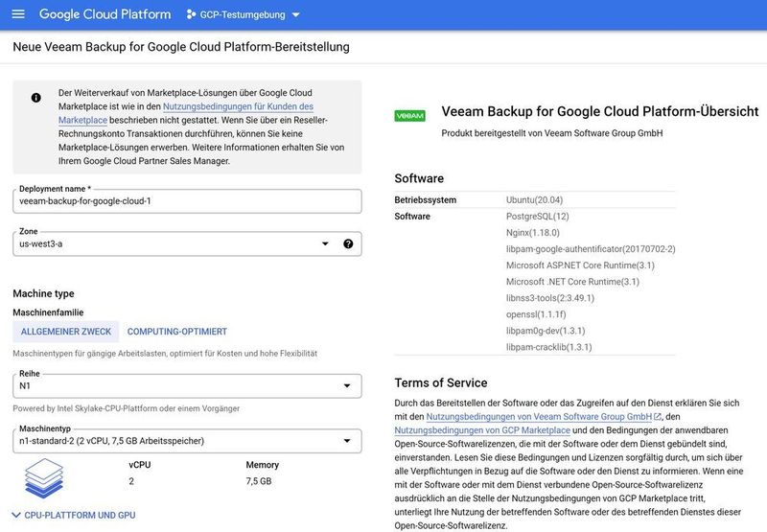This screenshot has height=532, width=767.
Task: Click Microsoft .NET Core Runtime(3.1) entry
Action: tap(572, 282)
